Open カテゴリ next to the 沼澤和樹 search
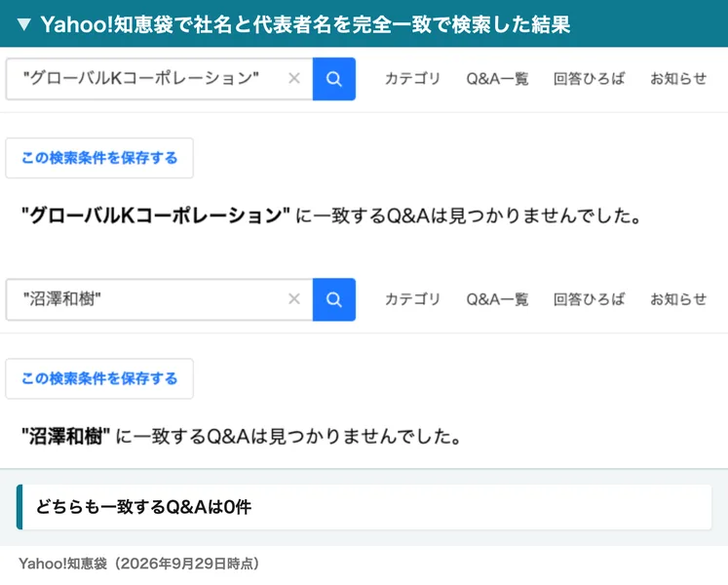 412,299
